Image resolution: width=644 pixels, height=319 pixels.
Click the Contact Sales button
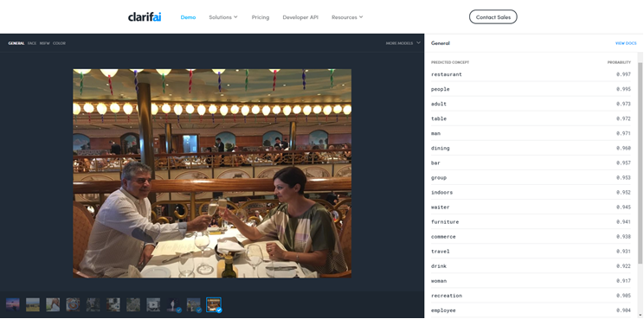(493, 17)
